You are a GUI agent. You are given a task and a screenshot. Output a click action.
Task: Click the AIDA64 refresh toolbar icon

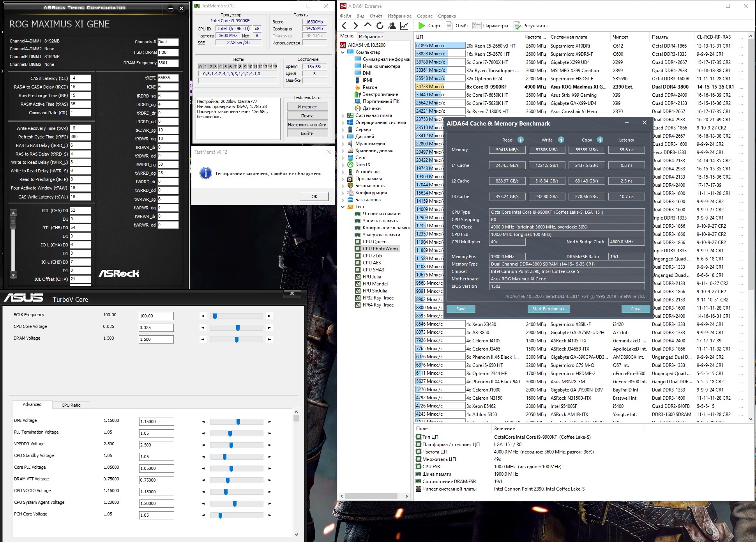(380, 26)
